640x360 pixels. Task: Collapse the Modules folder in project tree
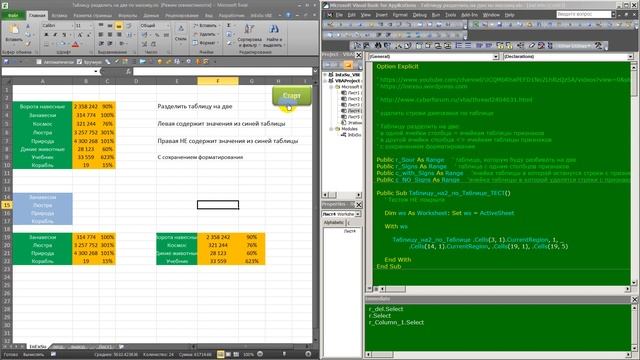click(x=331, y=129)
